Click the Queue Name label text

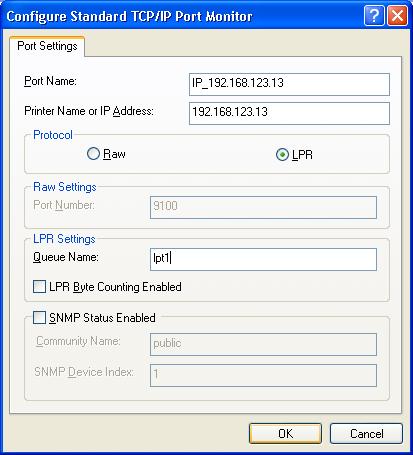click(x=66, y=257)
